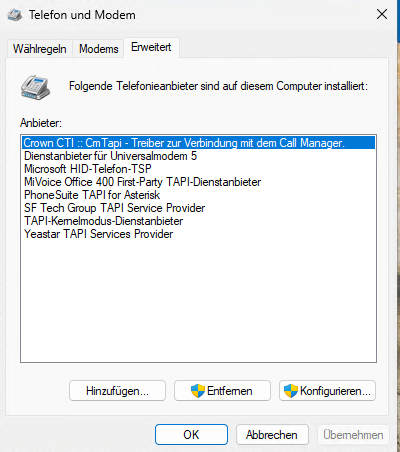400x452 pixels.
Task: Click the shield icon on Entfernen
Action: click(198, 391)
